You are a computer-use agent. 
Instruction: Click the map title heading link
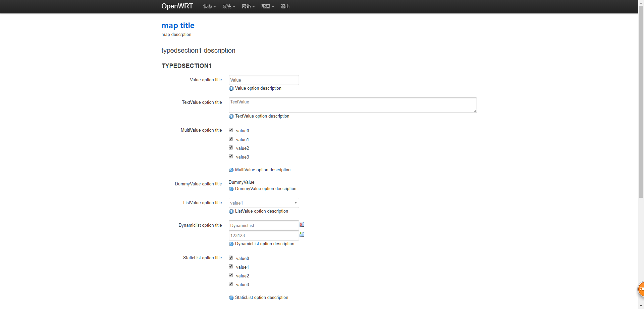point(178,26)
